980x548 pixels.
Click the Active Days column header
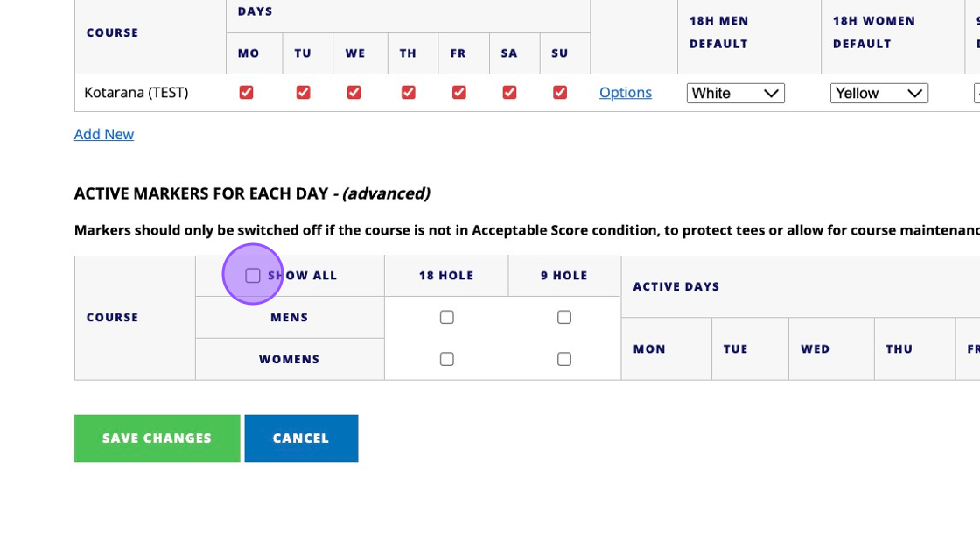click(675, 286)
